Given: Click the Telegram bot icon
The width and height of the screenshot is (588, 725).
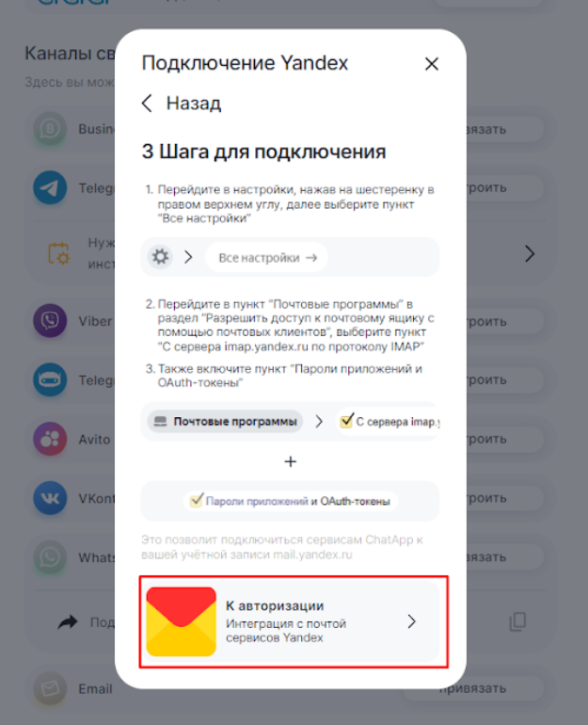Looking at the screenshot, I should tap(50, 379).
